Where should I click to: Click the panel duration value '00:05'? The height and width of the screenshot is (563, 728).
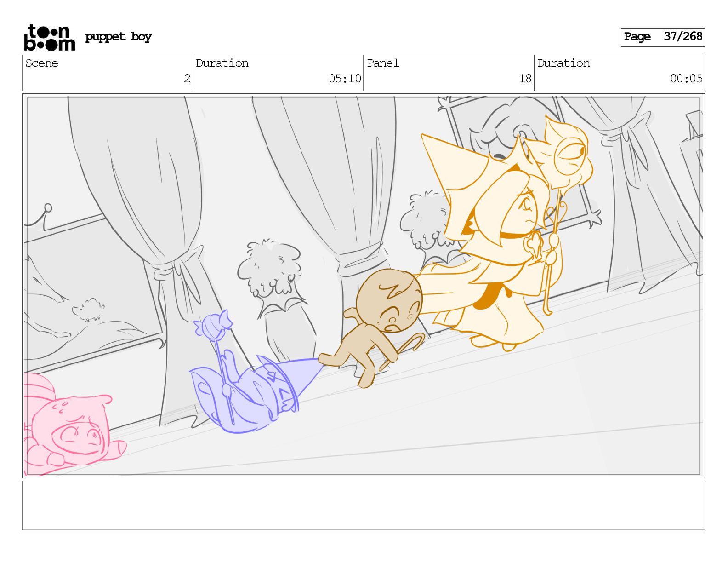[x=686, y=79]
